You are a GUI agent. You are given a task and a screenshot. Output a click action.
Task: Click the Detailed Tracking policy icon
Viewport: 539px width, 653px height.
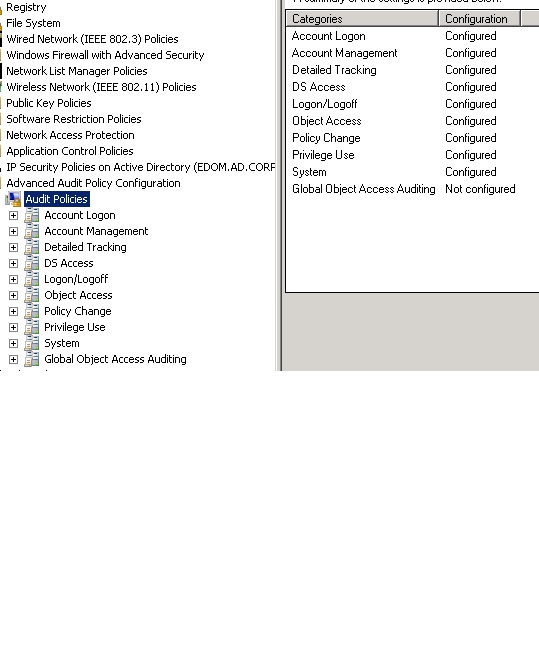[x=32, y=247]
